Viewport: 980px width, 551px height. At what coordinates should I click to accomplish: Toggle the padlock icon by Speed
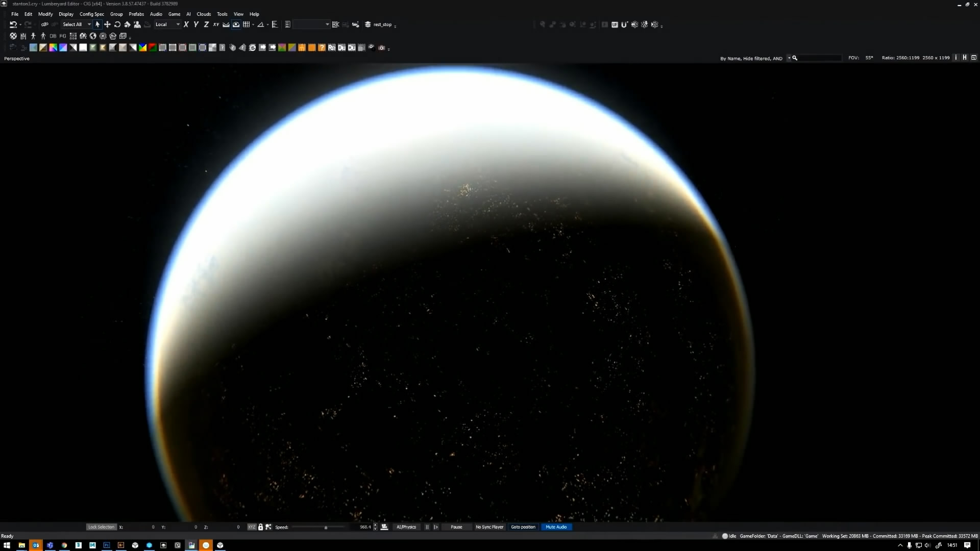(x=260, y=527)
